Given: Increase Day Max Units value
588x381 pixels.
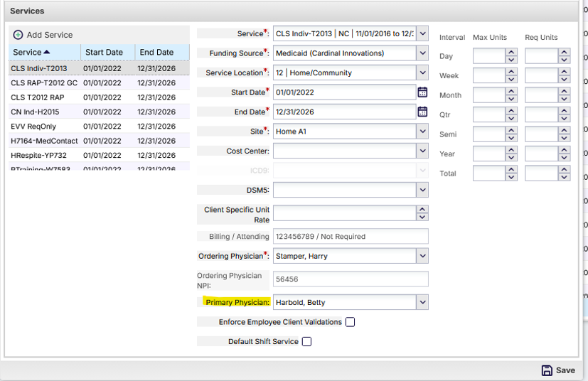Looking at the screenshot, I should pos(511,52).
